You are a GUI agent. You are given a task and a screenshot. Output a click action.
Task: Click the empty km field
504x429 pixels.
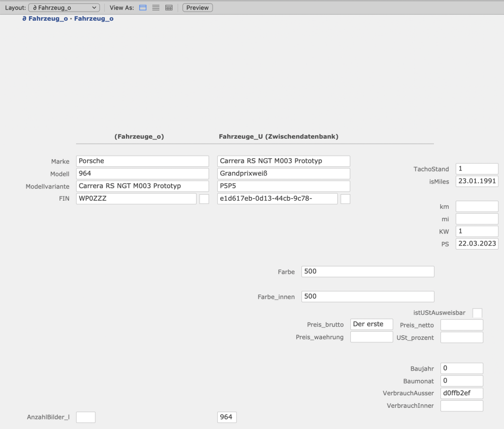pos(477,206)
